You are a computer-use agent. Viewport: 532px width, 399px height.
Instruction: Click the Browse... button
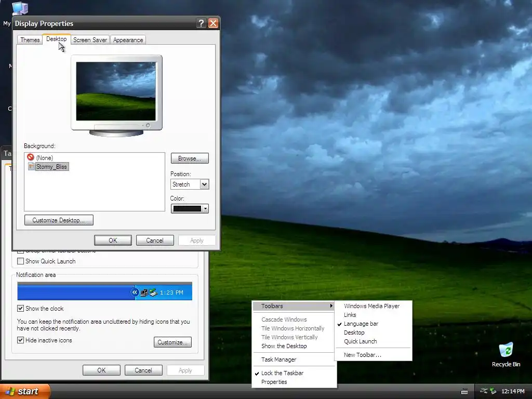[190, 158]
